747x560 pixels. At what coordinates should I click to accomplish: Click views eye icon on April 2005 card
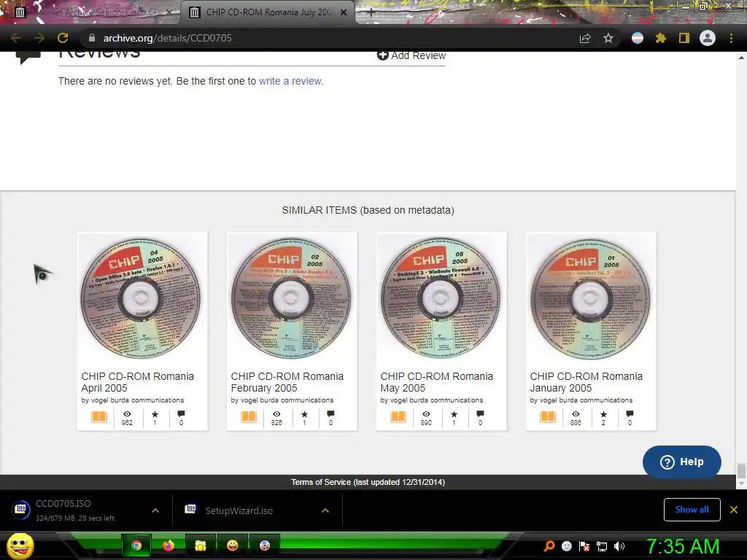[x=127, y=414]
